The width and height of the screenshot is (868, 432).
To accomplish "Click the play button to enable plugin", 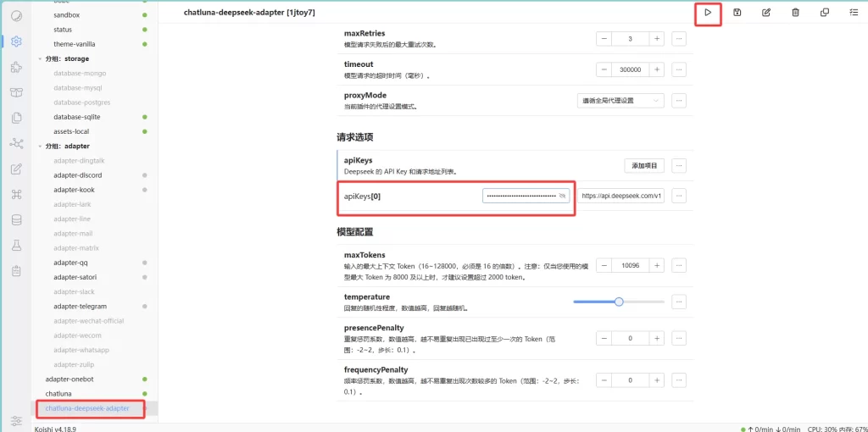I will (x=708, y=12).
